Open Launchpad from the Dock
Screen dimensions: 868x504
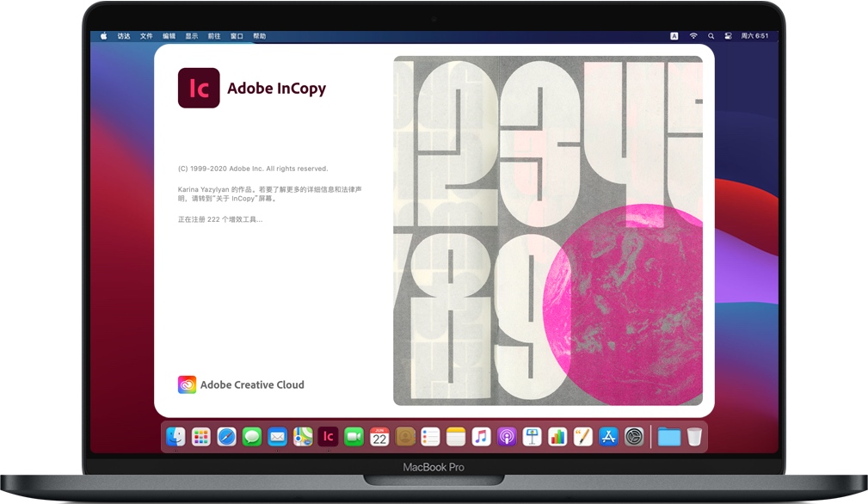[201, 436]
